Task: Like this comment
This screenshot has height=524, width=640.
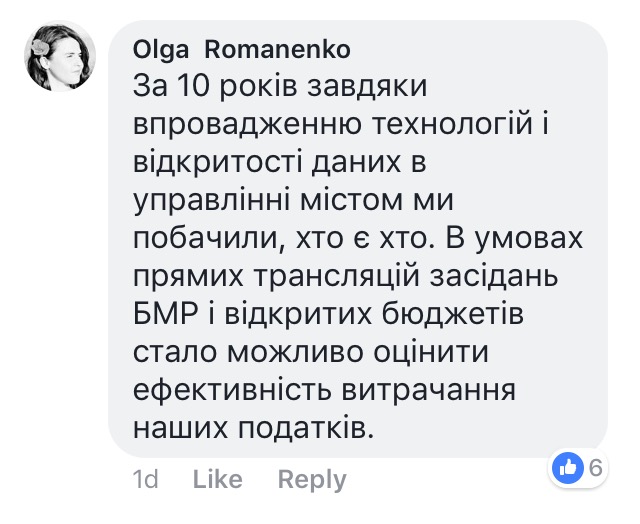Action: (218, 479)
